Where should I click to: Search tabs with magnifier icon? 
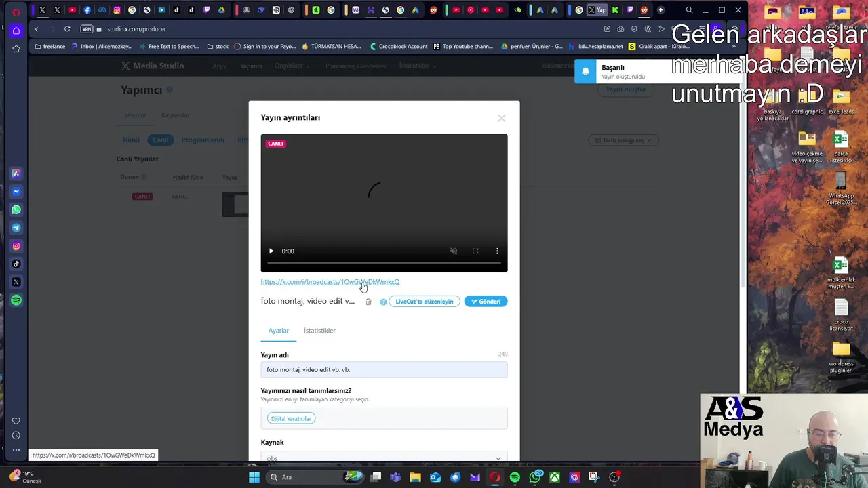689,10
